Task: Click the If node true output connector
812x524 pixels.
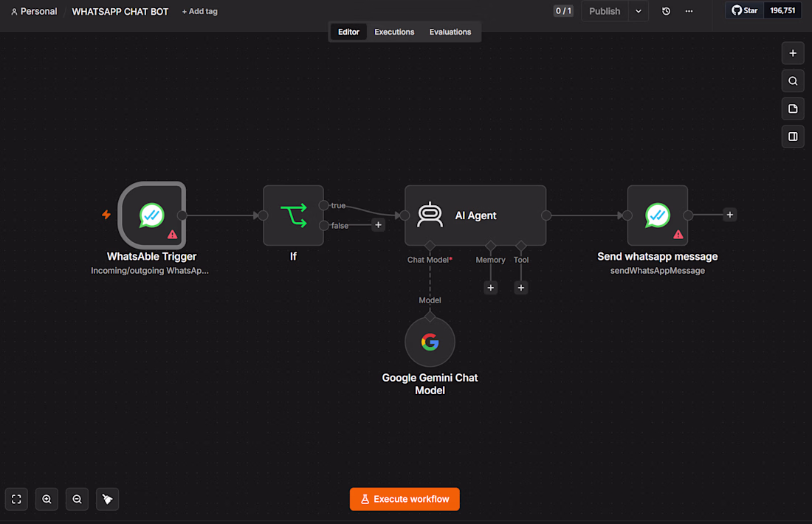Action: [x=323, y=206]
